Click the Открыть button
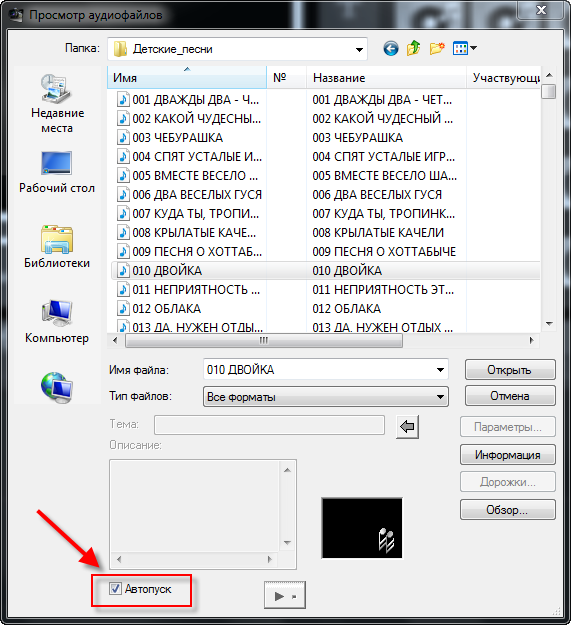This screenshot has width=571, height=625. (x=510, y=369)
